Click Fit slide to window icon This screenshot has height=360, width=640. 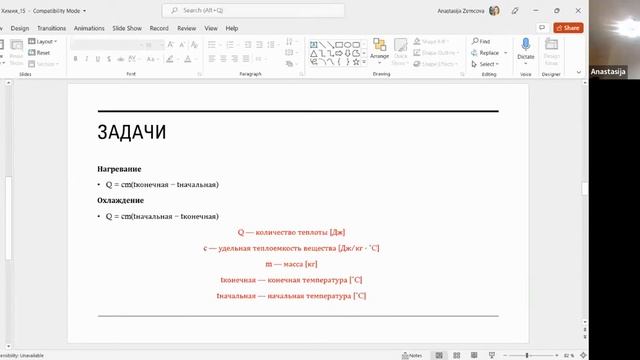pyautogui.click(x=584, y=356)
